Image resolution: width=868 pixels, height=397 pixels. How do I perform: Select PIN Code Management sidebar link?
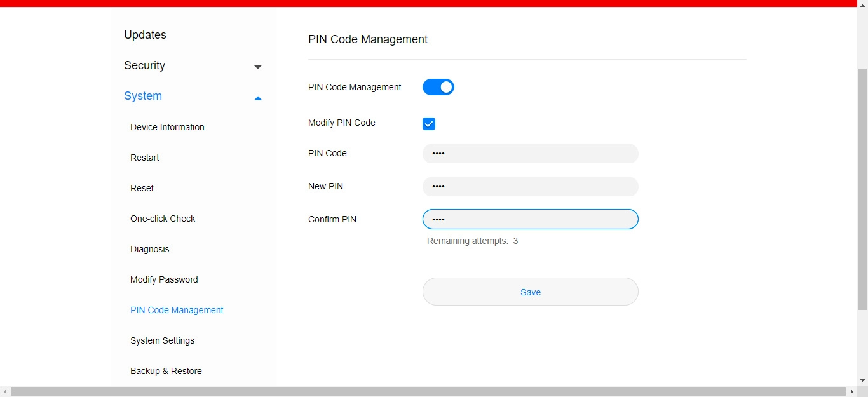(177, 310)
